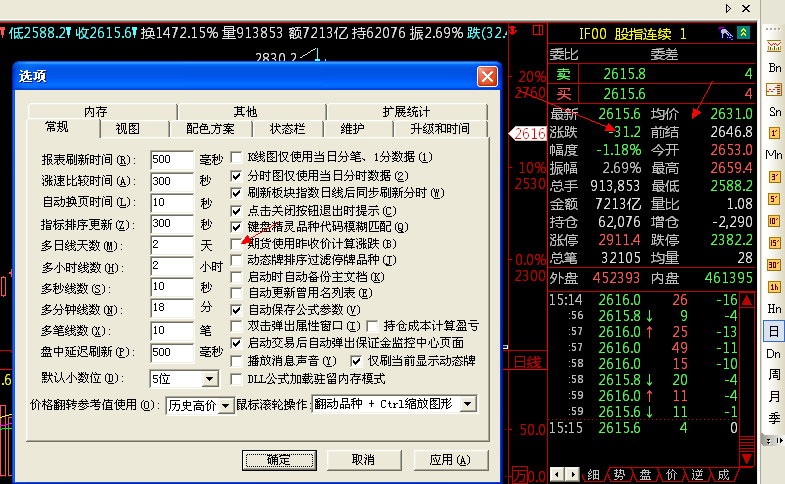Switch to the 30-minute period icon
Viewport: 785px width, 484px height.
coord(773,265)
